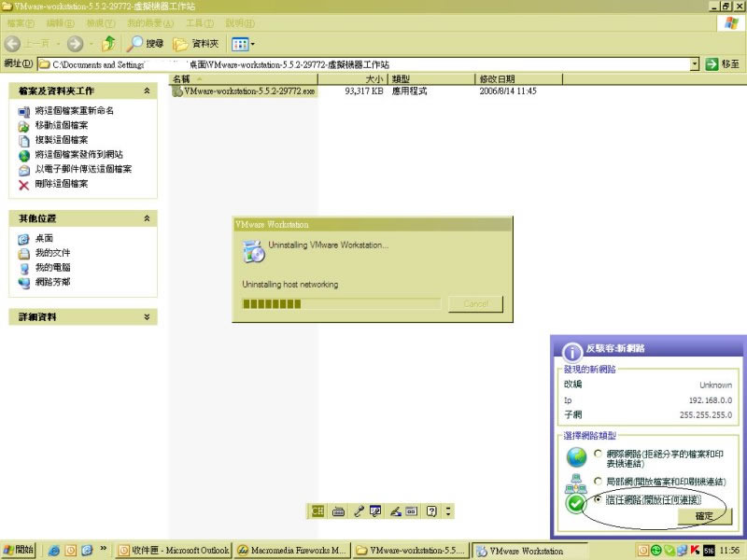Toggle the Folders (資料夾) pane button
Image resolution: width=747 pixels, height=560 pixels.
coord(196,44)
